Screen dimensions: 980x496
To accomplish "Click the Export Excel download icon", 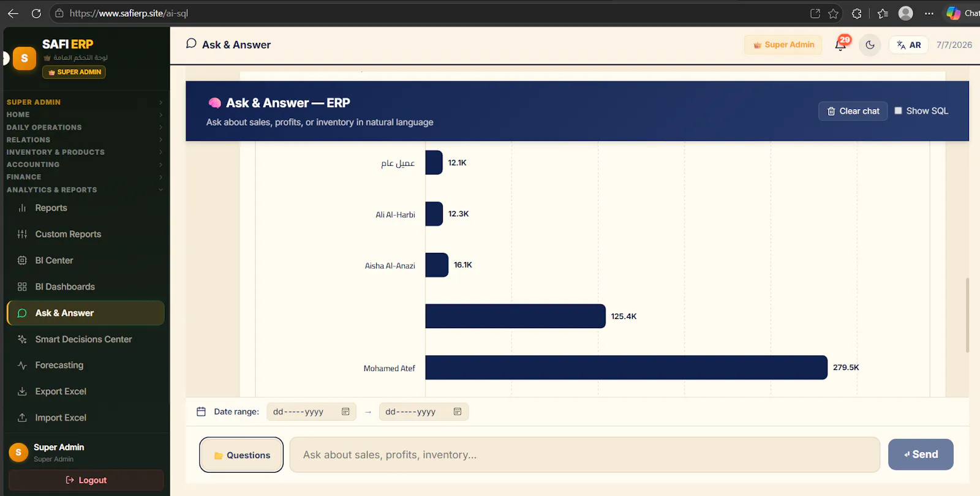I will click(22, 391).
